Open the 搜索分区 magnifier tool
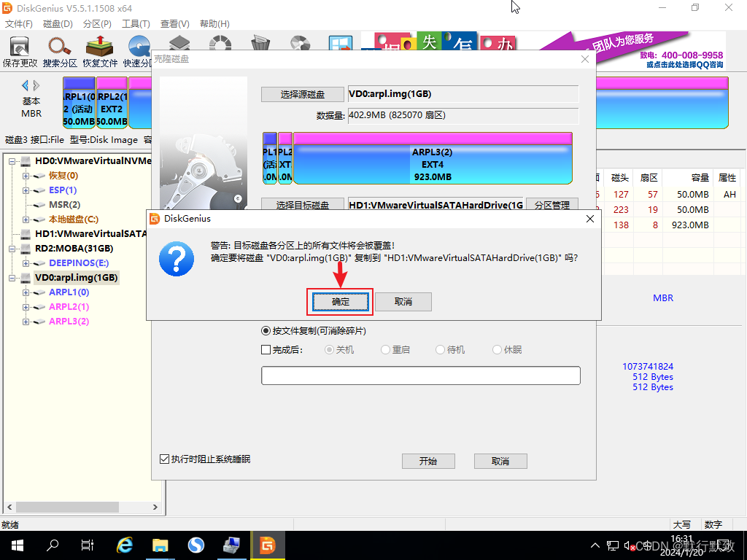This screenshot has height=560, width=747. click(x=60, y=52)
